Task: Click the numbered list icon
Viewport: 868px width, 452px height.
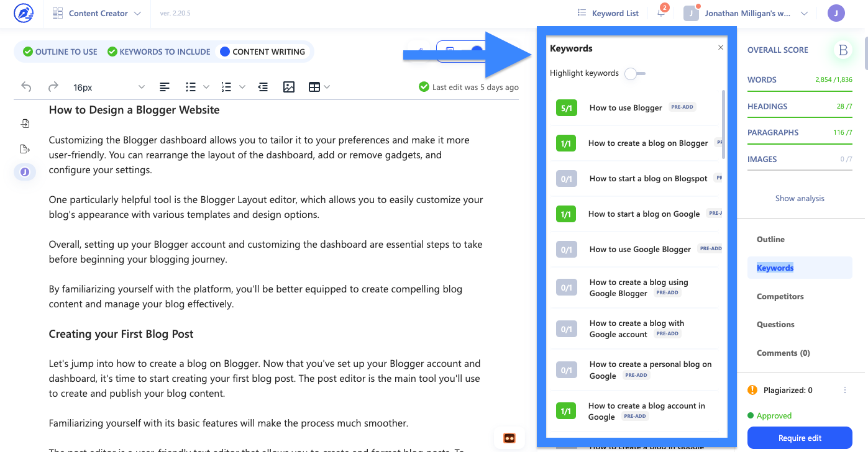Action: tap(227, 87)
